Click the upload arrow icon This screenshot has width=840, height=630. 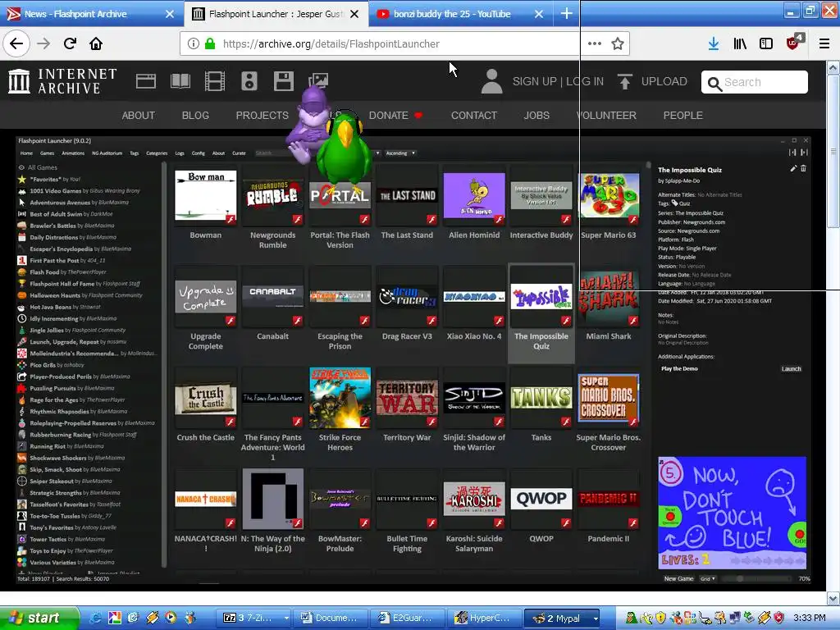pyautogui.click(x=624, y=81)
